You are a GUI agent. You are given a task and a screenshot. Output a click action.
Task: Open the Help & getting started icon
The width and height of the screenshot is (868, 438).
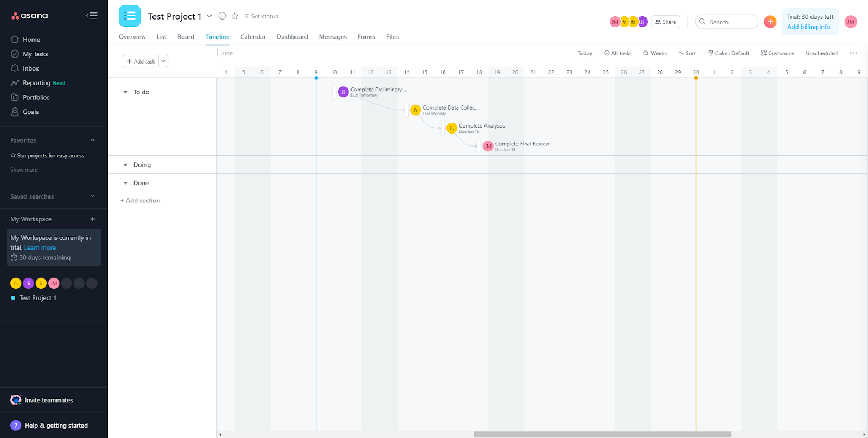[16, 426]
